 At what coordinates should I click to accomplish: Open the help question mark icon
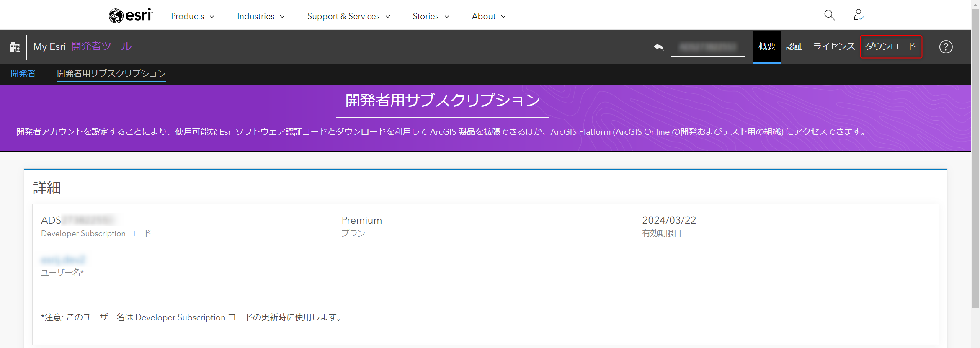tap(946, 47)
